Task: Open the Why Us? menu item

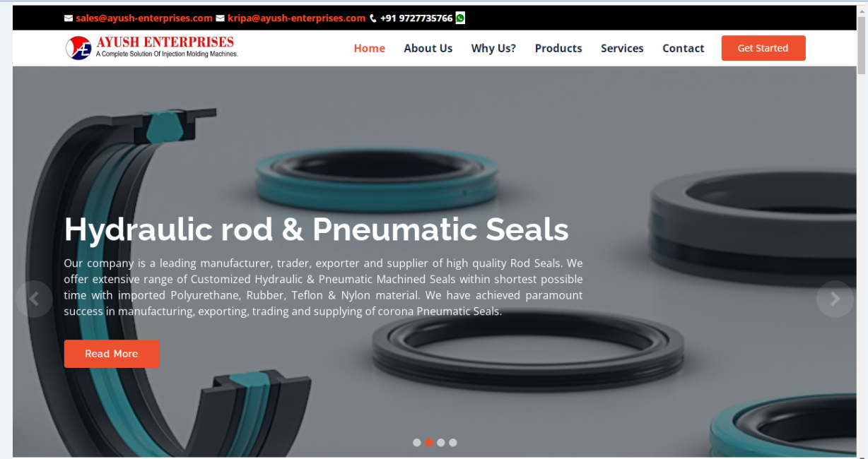Action: click(x=493, y=48)
